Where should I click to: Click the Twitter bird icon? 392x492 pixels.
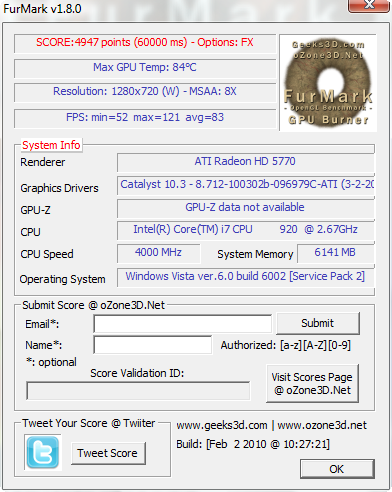click(43, 453)
